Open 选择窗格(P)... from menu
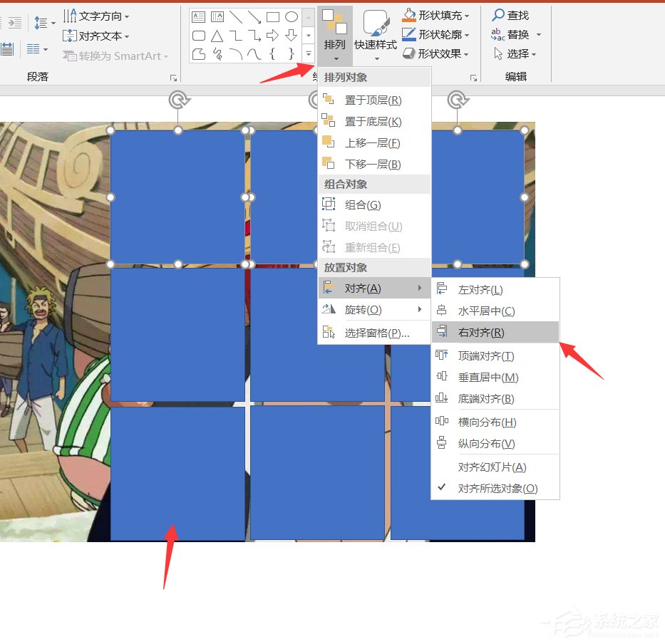Viewport: 665px width, 644px height. click(x=374, y=333)
